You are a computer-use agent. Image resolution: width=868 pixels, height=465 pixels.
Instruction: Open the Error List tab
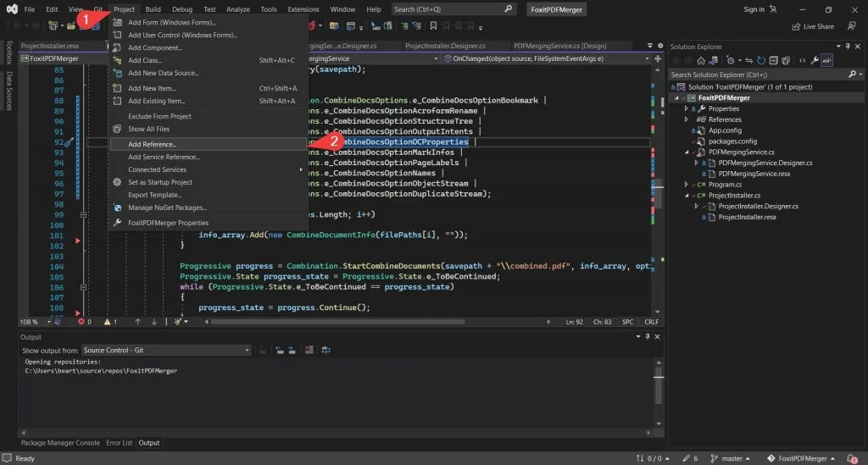click(119, 443)
